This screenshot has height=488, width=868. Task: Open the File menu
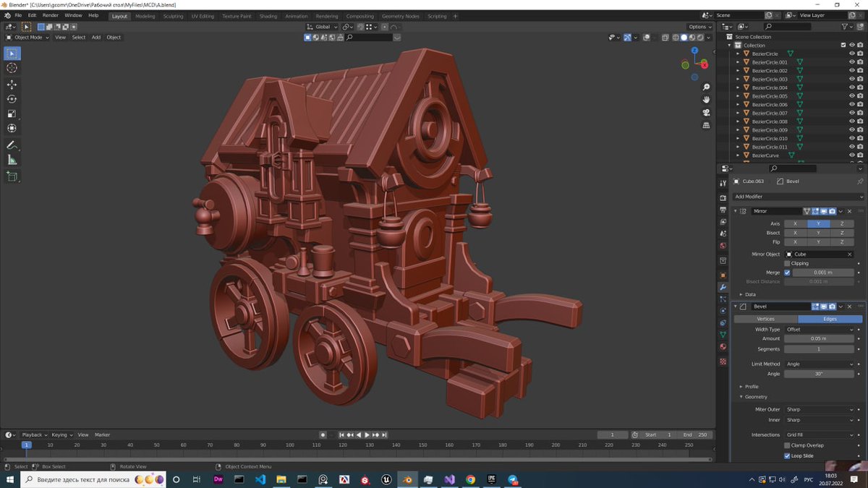[x=18, y=15]
